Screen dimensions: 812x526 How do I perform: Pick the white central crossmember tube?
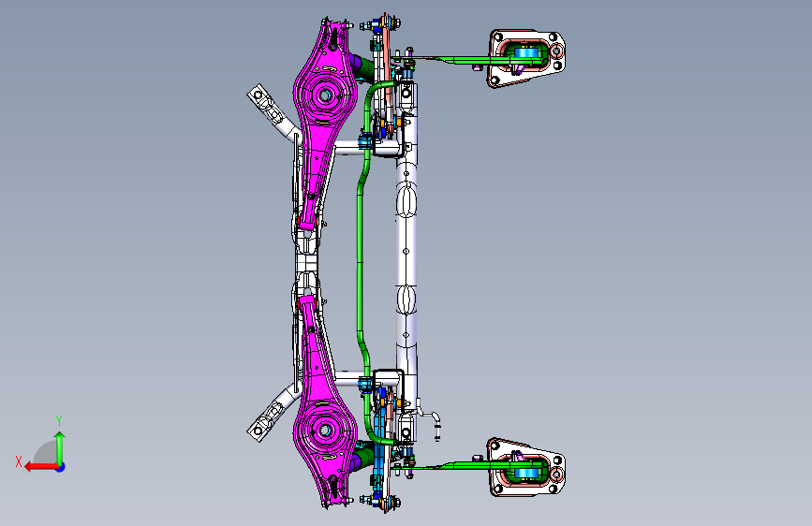(406, 249)
